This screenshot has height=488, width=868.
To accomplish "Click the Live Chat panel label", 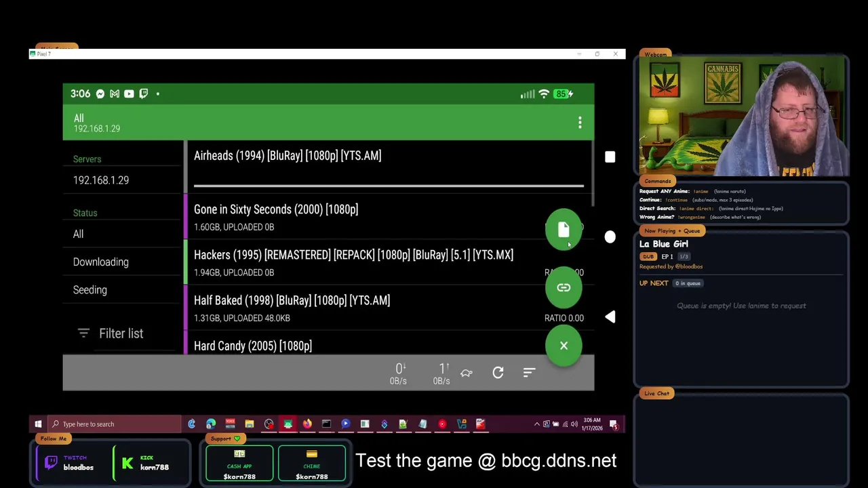I will coord(656,393).
